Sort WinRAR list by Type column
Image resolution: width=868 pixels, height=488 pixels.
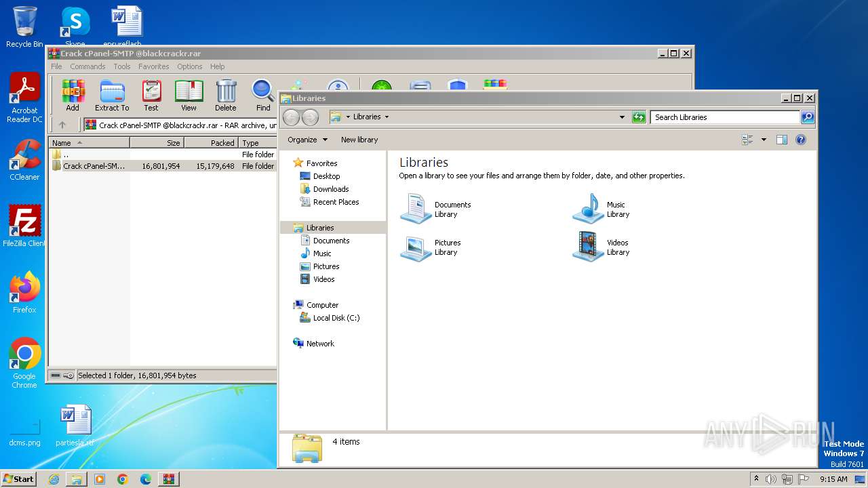coord(258,143)
